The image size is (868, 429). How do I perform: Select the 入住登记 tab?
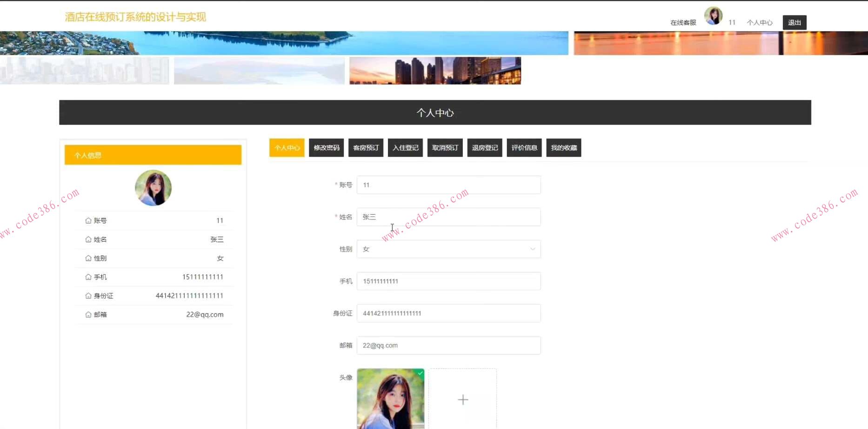[x=405, y=148]
